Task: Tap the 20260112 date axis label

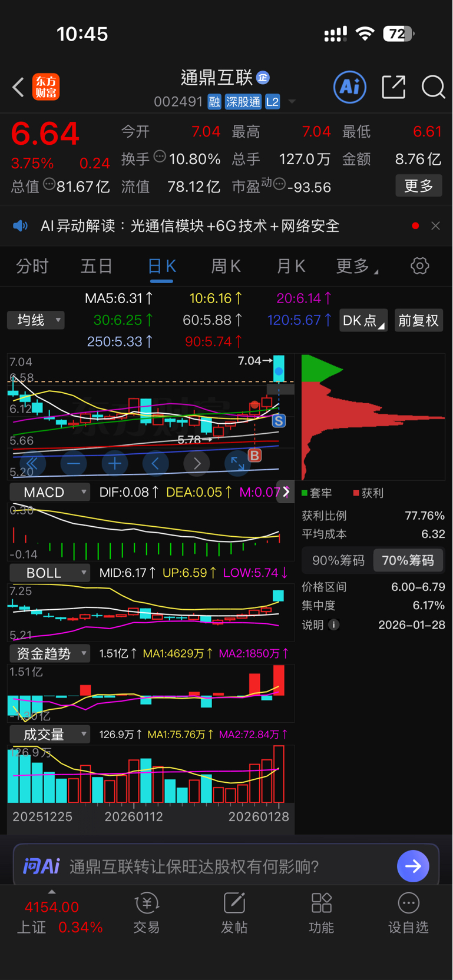Action: pos(134,817)
